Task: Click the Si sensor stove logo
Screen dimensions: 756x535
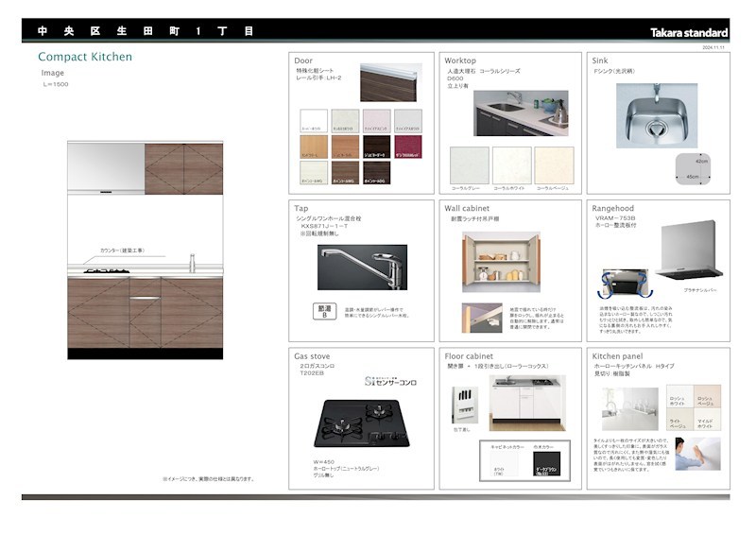Action: pyautogui.click(x=390, y=382)
